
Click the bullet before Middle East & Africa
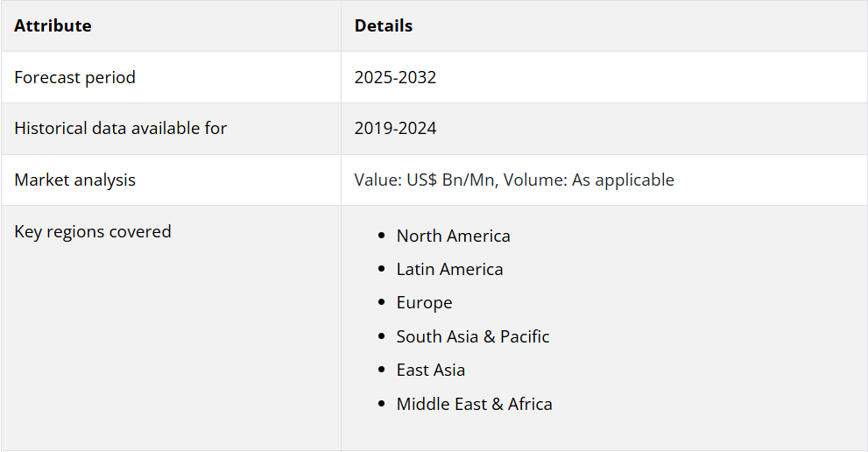tap(380, 405)
